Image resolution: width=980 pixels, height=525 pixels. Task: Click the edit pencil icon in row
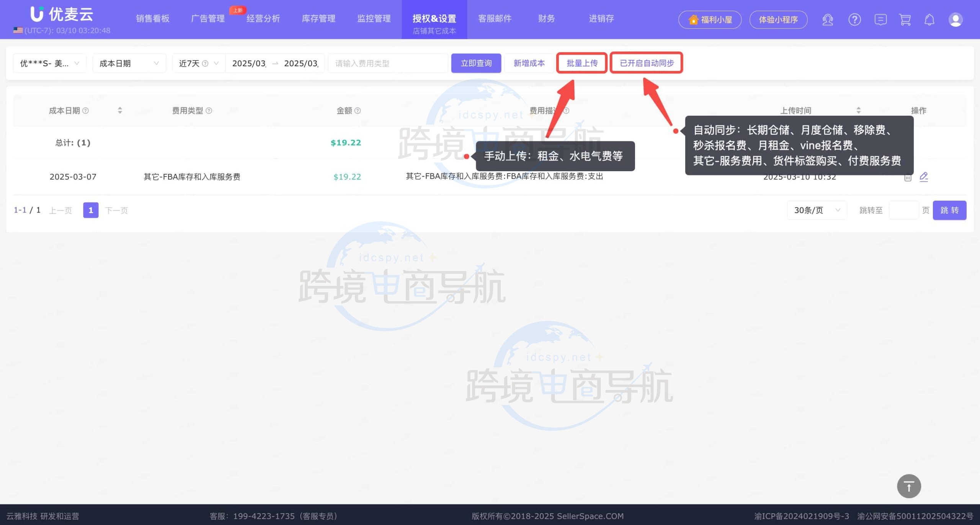point(924,177)
